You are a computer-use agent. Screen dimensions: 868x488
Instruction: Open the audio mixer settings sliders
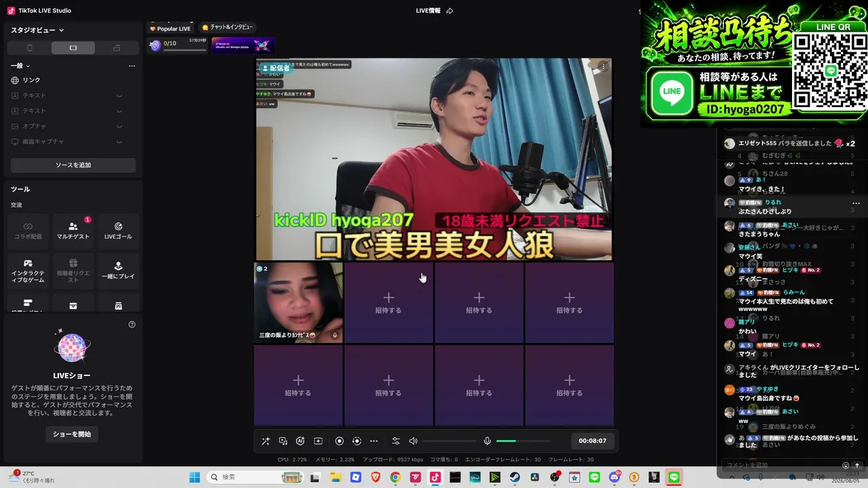[396, 441]
